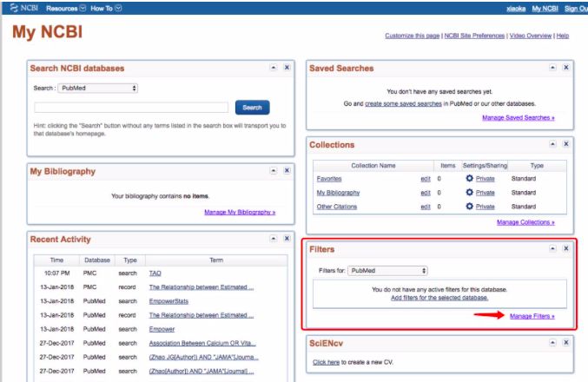Open Manage Collections
This screenshot has width=588, height=382.
525,222
